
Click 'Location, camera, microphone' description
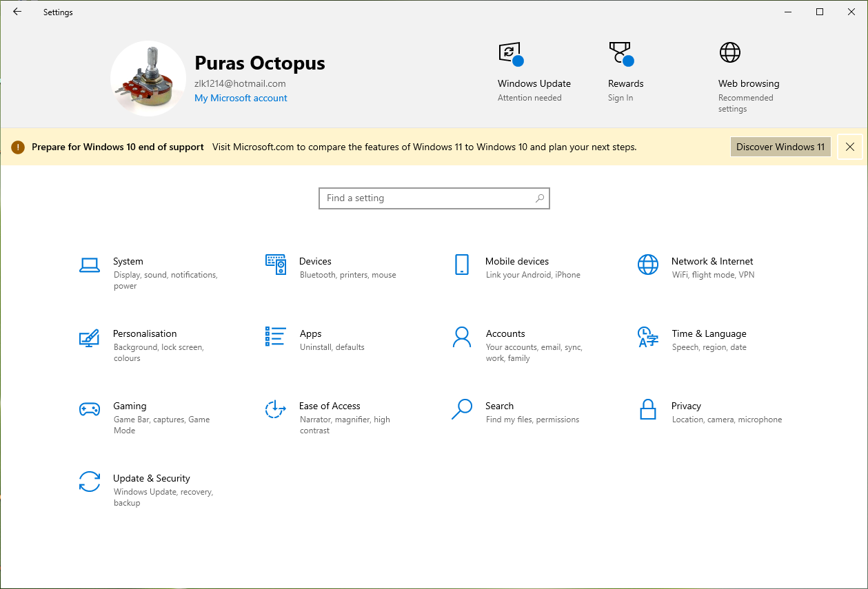coord(727,420)
